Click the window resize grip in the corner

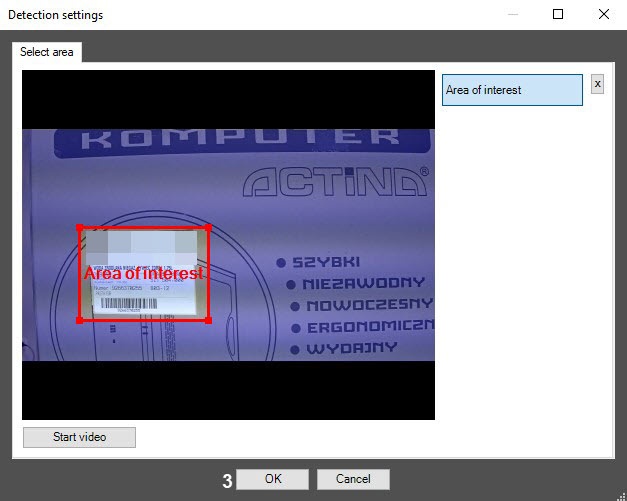click(x=621, y=496)
